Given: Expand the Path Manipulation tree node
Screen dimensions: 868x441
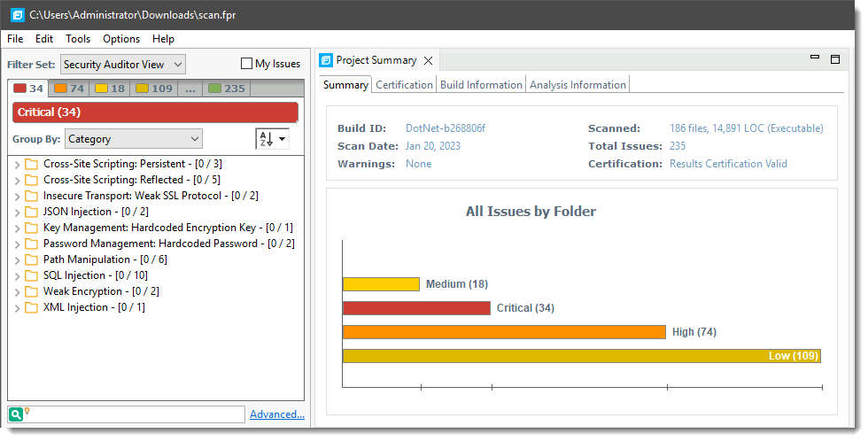Looking at the screenshot, I should coord(17,259).
